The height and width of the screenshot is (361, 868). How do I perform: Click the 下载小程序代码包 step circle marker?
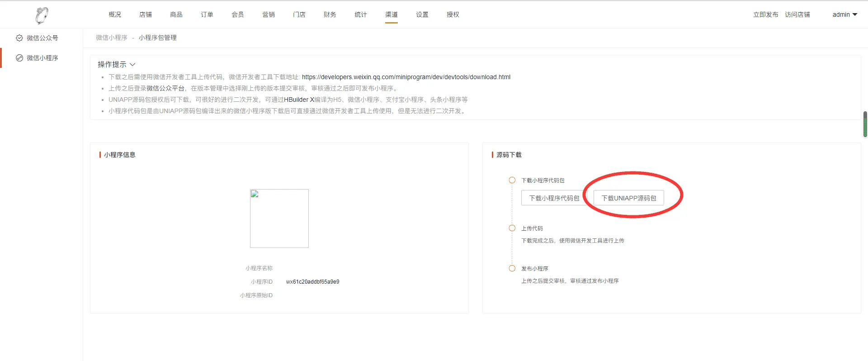coord(512,180)
